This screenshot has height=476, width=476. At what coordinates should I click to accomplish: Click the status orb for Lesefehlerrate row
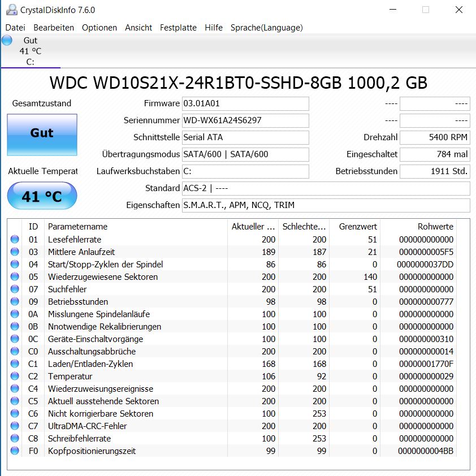pos(15,239)
